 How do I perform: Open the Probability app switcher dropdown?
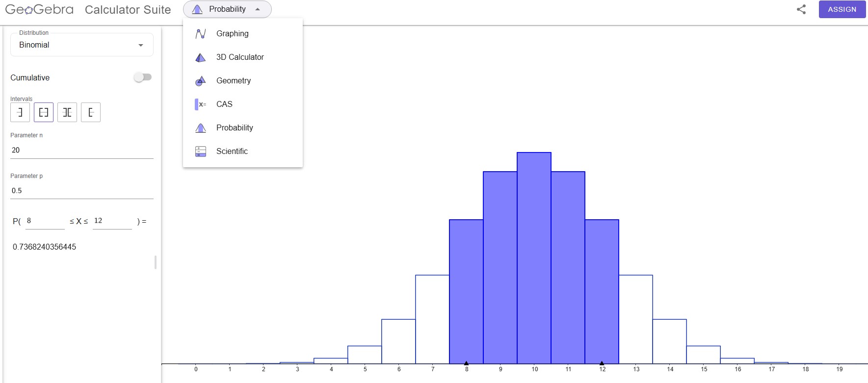[227, 9]
